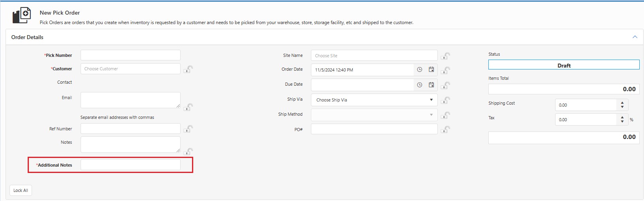644x201 pixels.
Task: Toggle the lock beside the Customer field
Action: pyautogui.click(x=188, y=70)
